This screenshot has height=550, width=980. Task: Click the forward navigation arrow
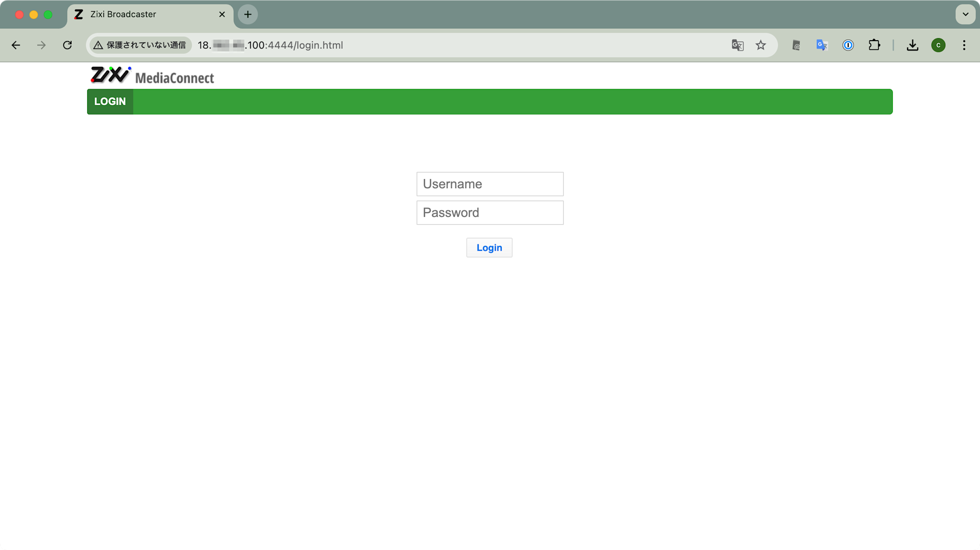click(x=42, y=45)
